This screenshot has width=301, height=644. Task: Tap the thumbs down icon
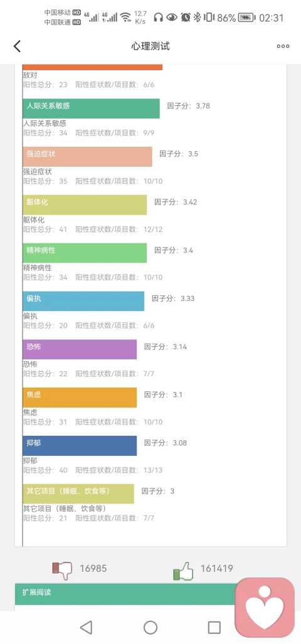point(62,570)
